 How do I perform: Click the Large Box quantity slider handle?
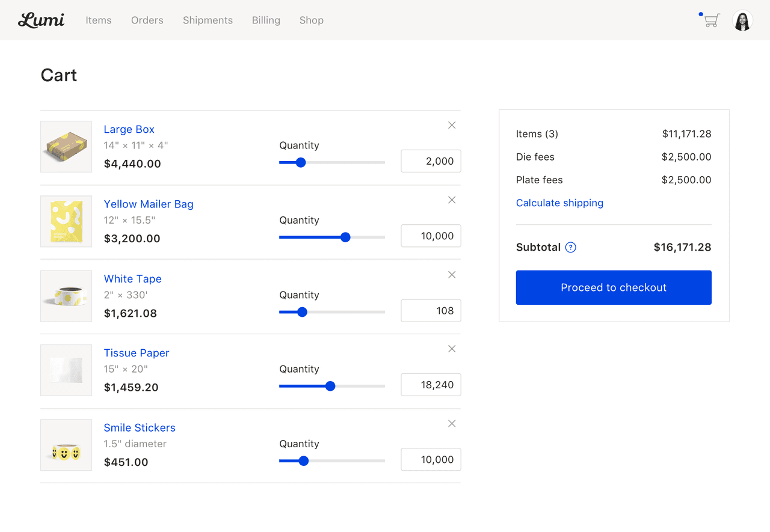(x=301, y=162)
